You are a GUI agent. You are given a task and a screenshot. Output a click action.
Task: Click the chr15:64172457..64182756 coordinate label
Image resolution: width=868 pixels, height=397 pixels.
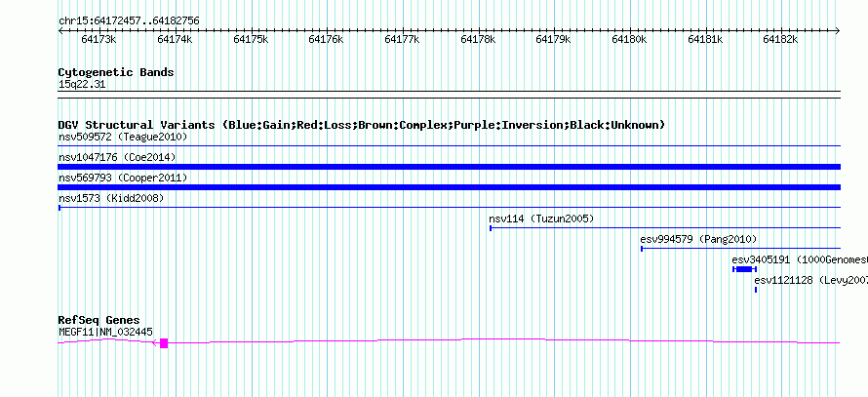coord(129,21)
